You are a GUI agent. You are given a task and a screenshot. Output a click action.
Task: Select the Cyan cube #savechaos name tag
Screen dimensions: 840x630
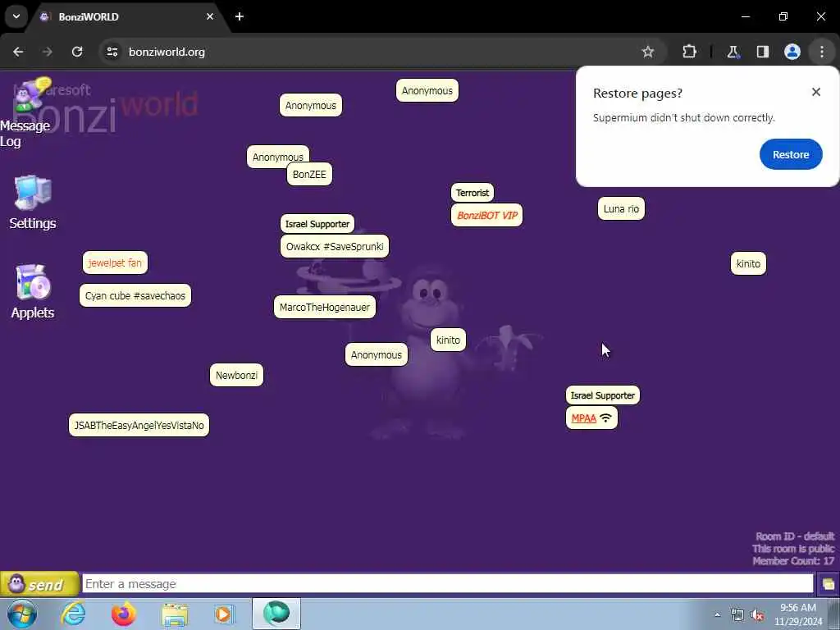tap(135, 295)
